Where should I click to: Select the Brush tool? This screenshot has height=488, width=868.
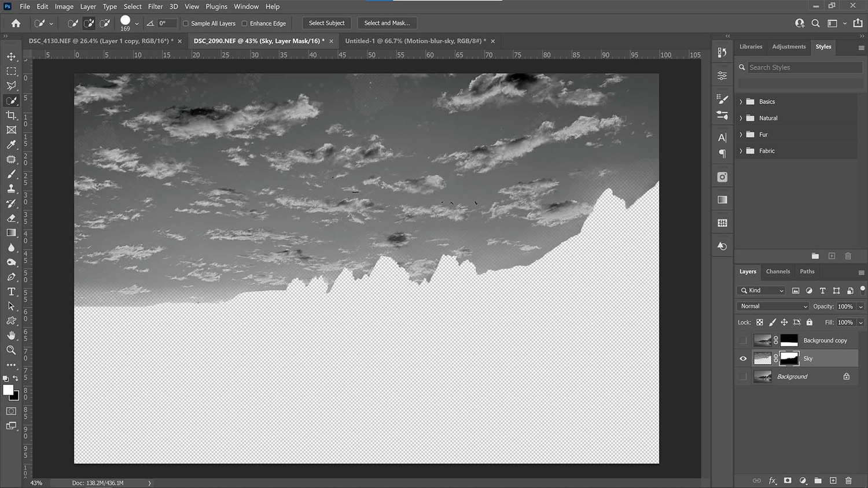(11, 174)
